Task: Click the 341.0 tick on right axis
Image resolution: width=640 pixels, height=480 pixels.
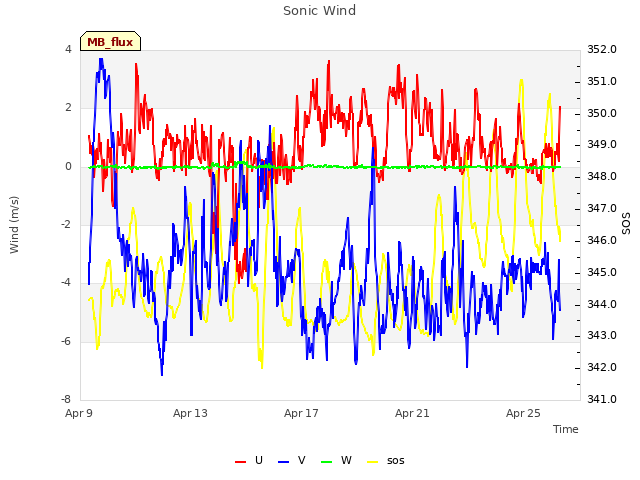Action: point(602,399)
